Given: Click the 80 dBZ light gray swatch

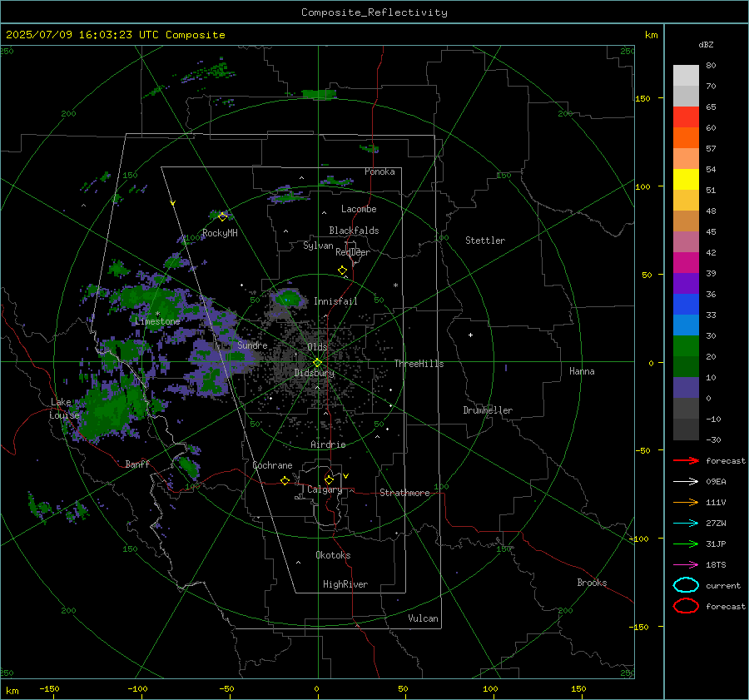Looking at the screenshot, I should [686, 75].
